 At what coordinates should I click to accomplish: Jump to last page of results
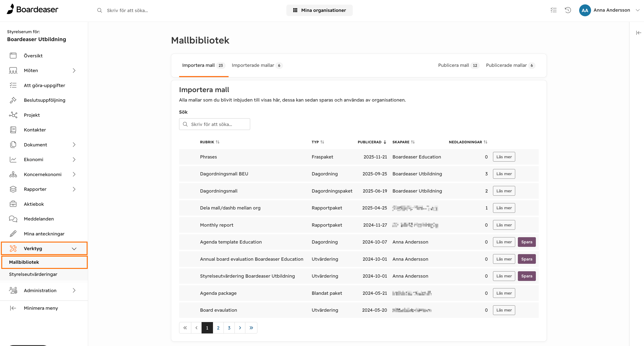[251, 328]
